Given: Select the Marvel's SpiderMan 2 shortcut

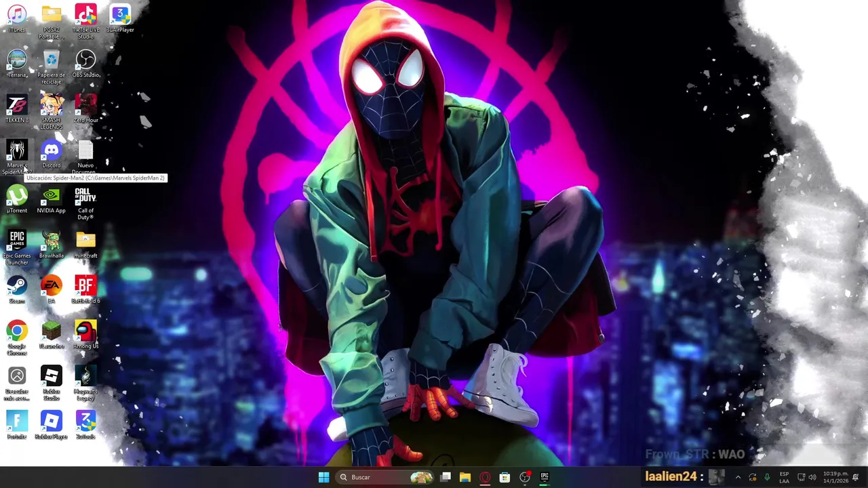Looking at the screenshot, I should [17, 157].
